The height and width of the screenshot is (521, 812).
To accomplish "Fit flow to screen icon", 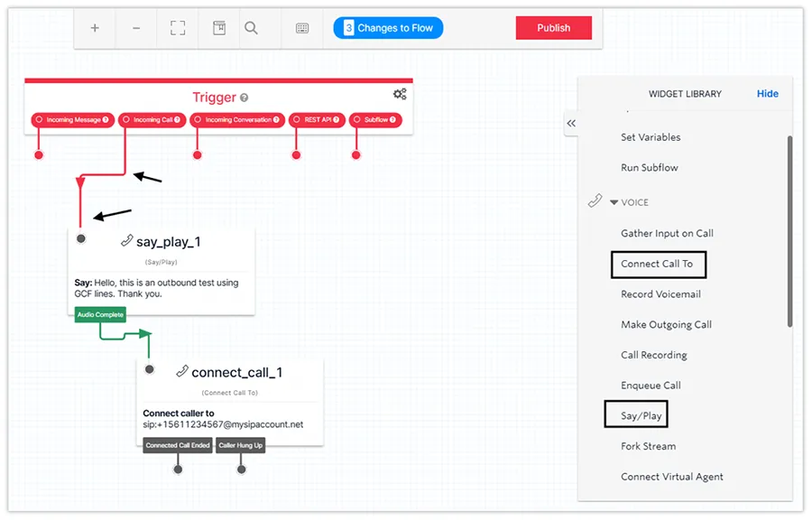I will click(178, 28).
